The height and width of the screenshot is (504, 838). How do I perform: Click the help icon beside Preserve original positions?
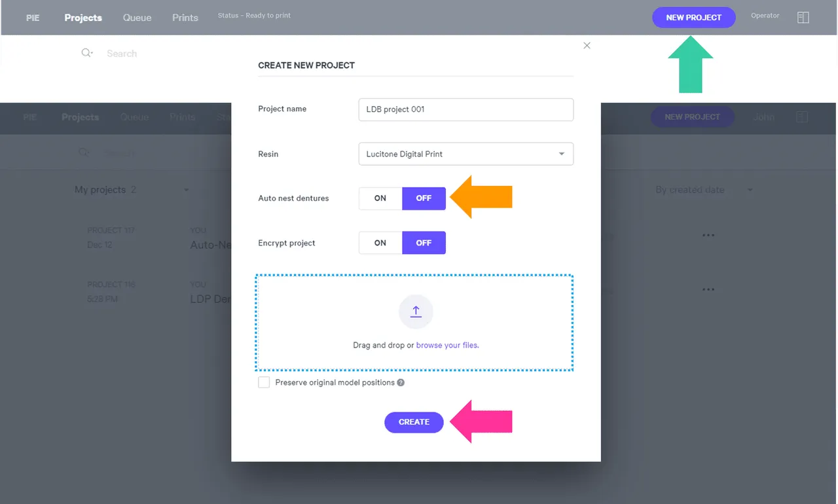(x=401, y=383)
